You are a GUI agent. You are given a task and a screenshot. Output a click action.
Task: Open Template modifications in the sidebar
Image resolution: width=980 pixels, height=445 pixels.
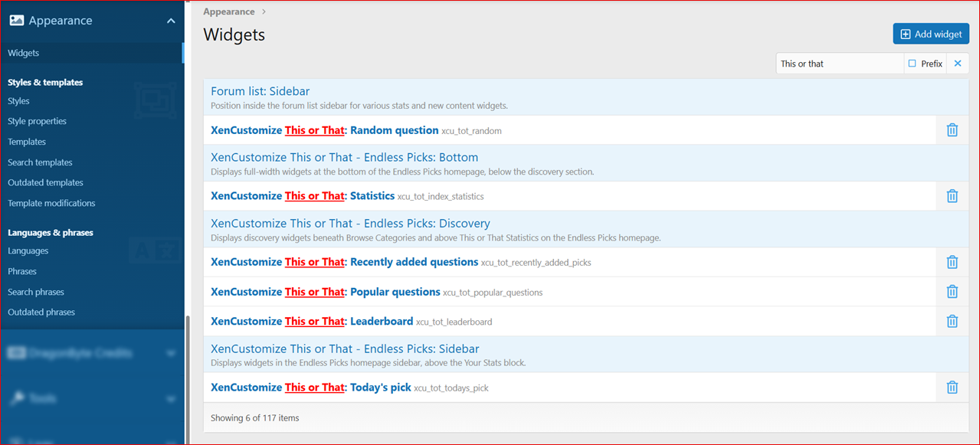51,203
